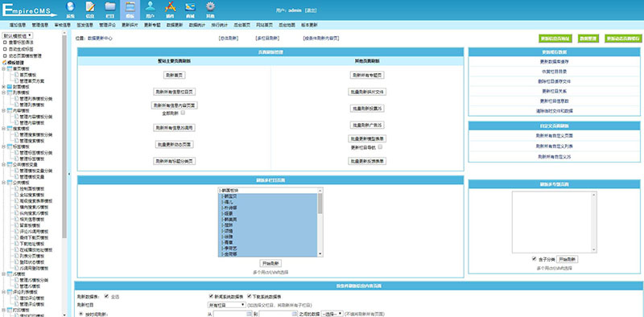
Task: Click the [多栏目刷新] link
Action: 267,38
